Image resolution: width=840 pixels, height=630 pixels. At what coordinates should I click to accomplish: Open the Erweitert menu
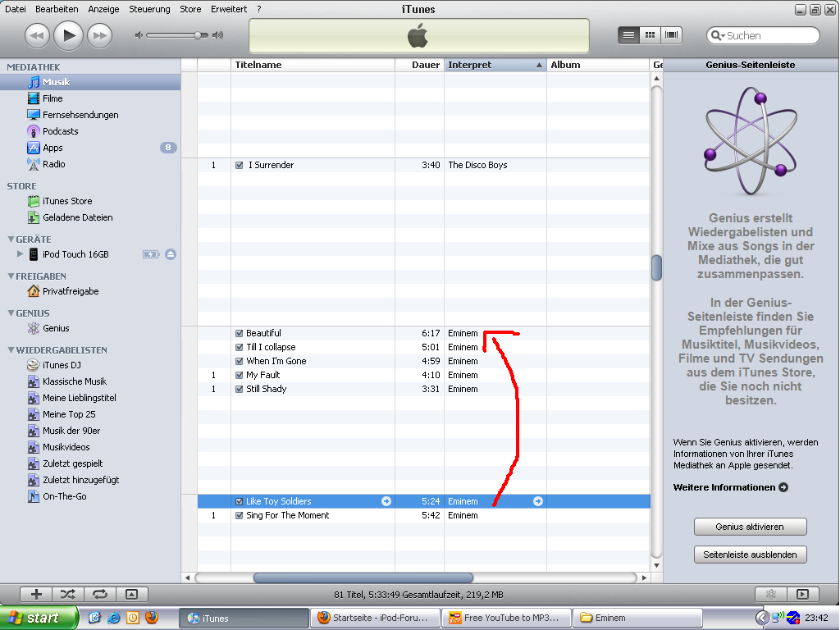point(229,9)
